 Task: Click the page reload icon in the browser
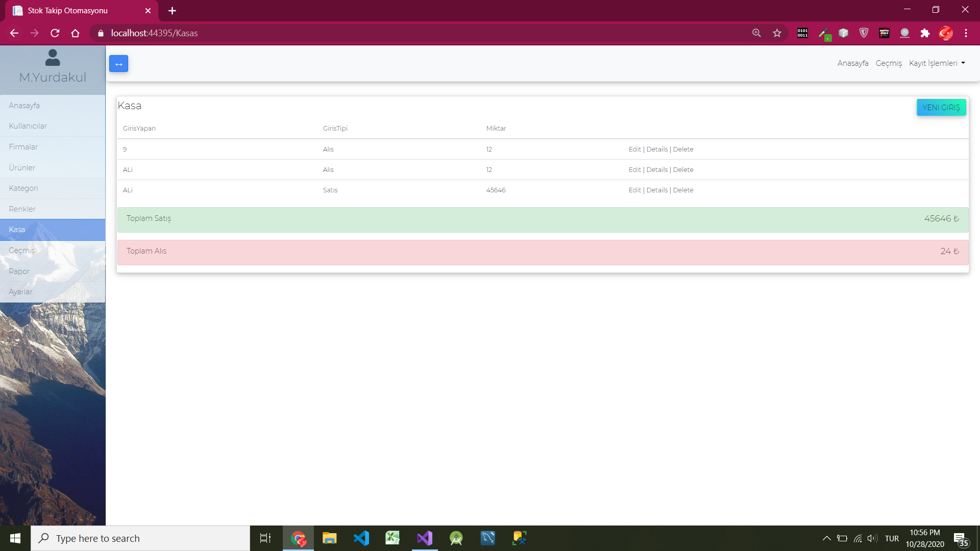(x=55, y=33)
